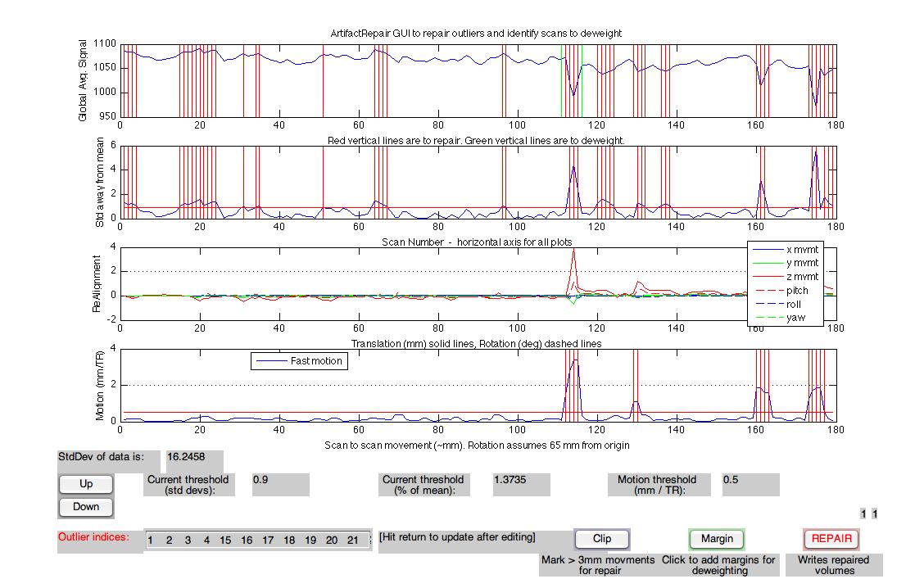
Task: Click the Fast motion legend box
Action: (x=299, y=361)
